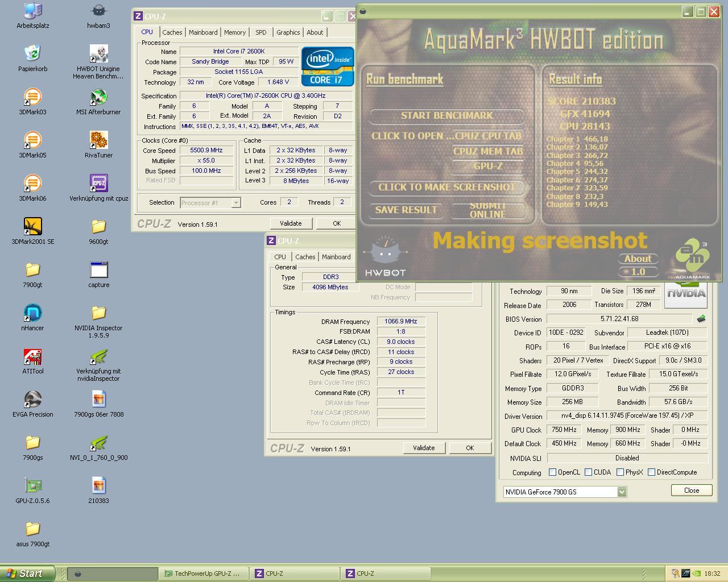Select Caches tab in lower CPU-Z window
This screenshot has width=728, height=582.
click(x=305, y=257)
